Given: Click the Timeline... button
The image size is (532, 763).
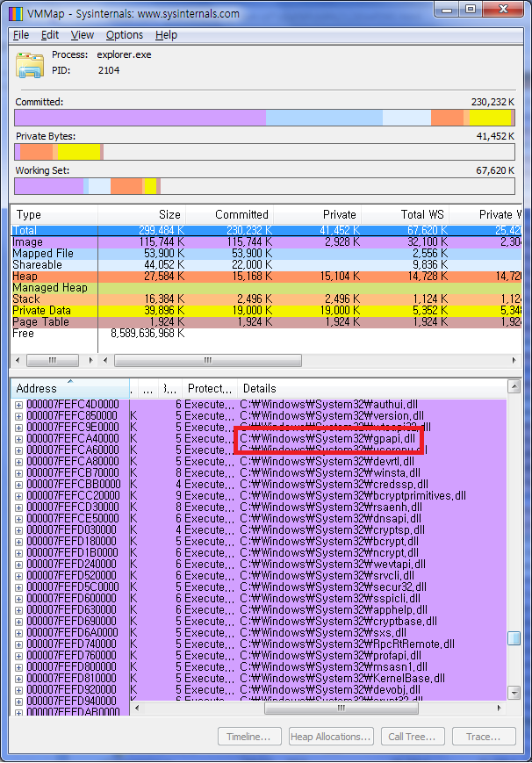Looking at the screenshot, I should click(x=249, y=737).
